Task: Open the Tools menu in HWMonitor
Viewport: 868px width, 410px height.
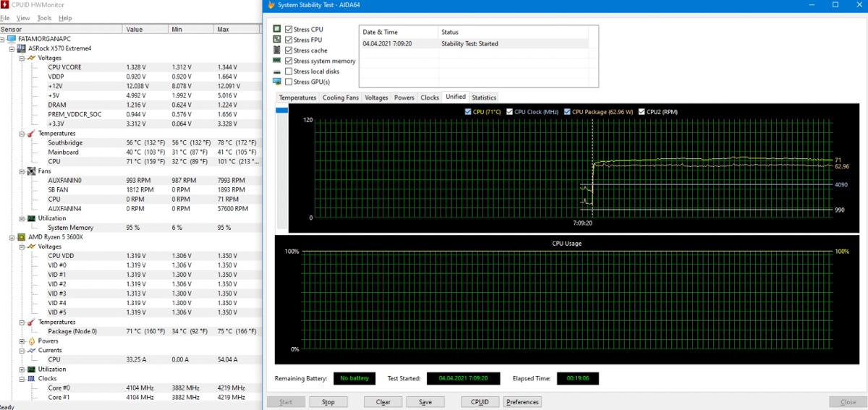Action: coord(44,17)
